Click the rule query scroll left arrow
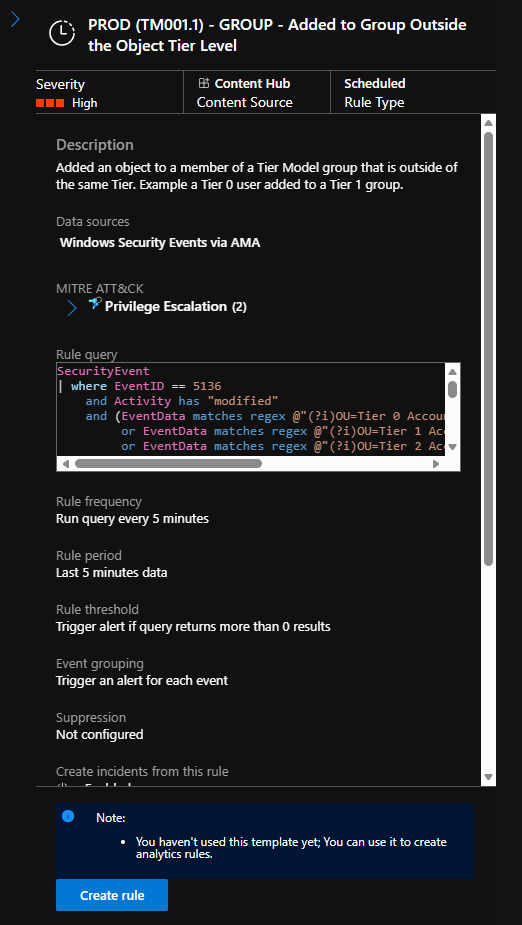This screenshot has width=522, height=925. click(65, 464)
